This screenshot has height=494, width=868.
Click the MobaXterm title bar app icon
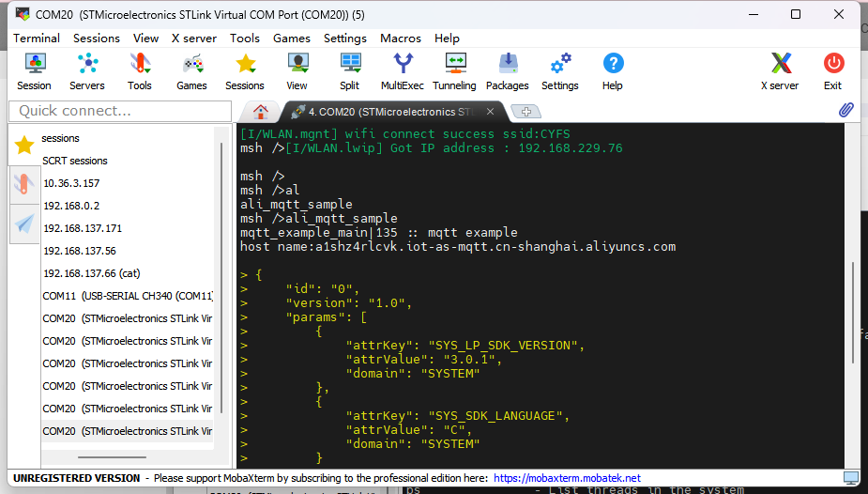click(x=23, y=14)
